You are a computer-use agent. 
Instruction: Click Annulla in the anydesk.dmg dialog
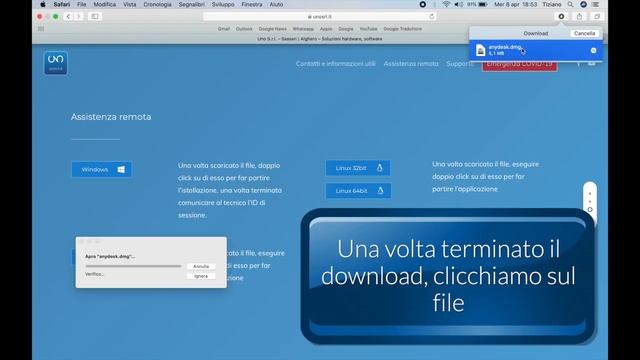(201, 266)
